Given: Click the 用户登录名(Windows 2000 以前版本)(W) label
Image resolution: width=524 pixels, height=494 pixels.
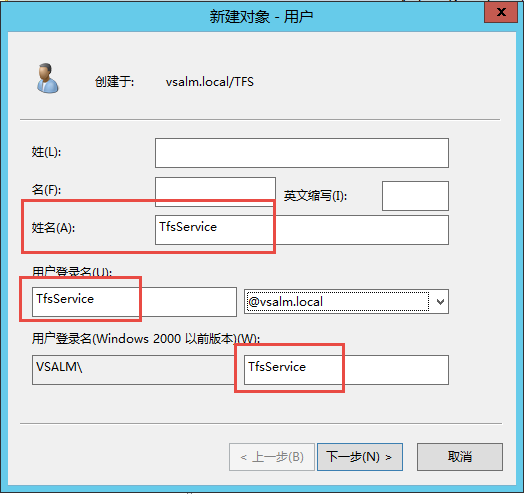Looking at the screenshot, I should coord(146,339).
